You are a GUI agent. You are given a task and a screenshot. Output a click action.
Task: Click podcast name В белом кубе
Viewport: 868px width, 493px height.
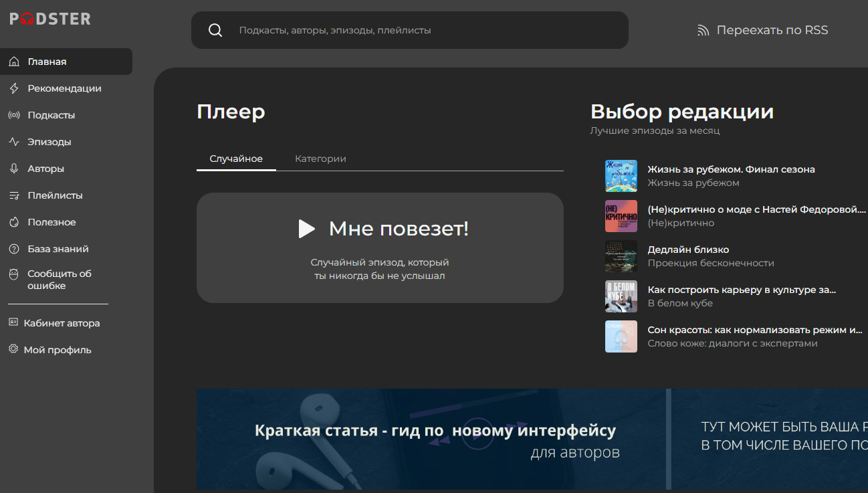(x=680, y=303)
